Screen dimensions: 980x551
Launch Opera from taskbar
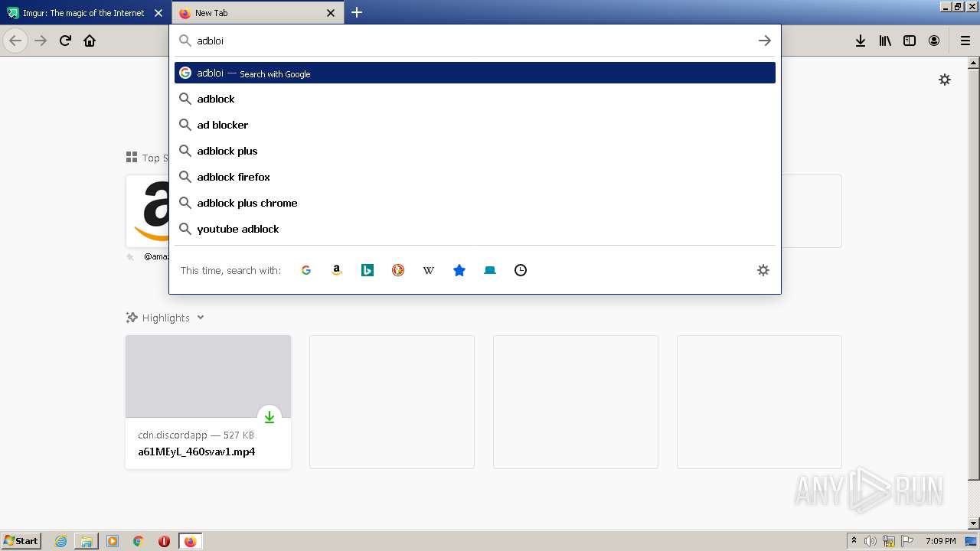click(164, 541)
